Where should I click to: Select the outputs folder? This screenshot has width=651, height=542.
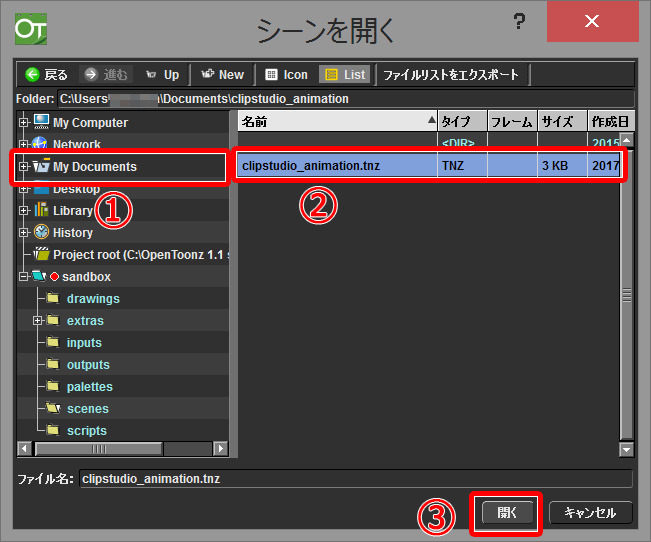pyautogui.click(x=88, y=365)
